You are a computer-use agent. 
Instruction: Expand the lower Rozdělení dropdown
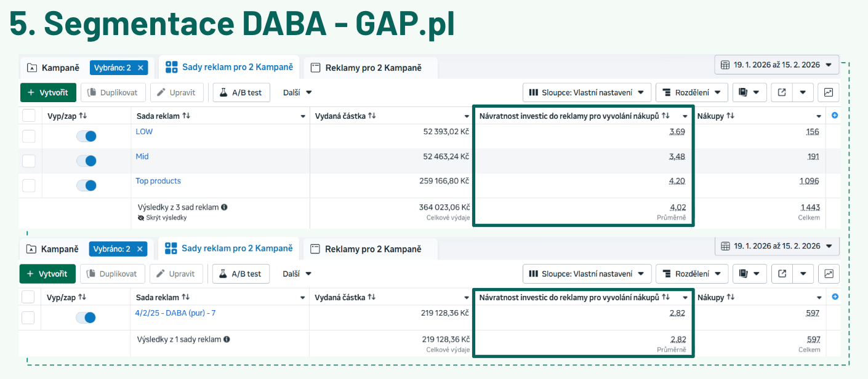coord(691,274)
